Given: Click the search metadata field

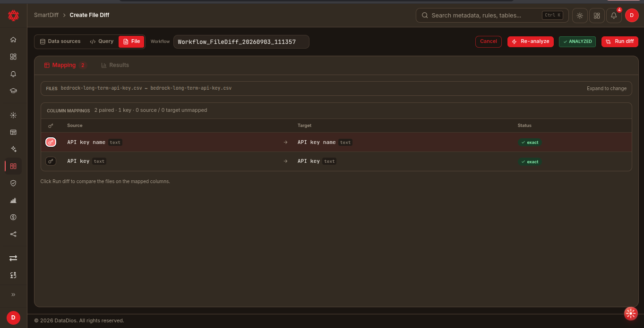Looking at the screenshot, I should tap(492, 16).
